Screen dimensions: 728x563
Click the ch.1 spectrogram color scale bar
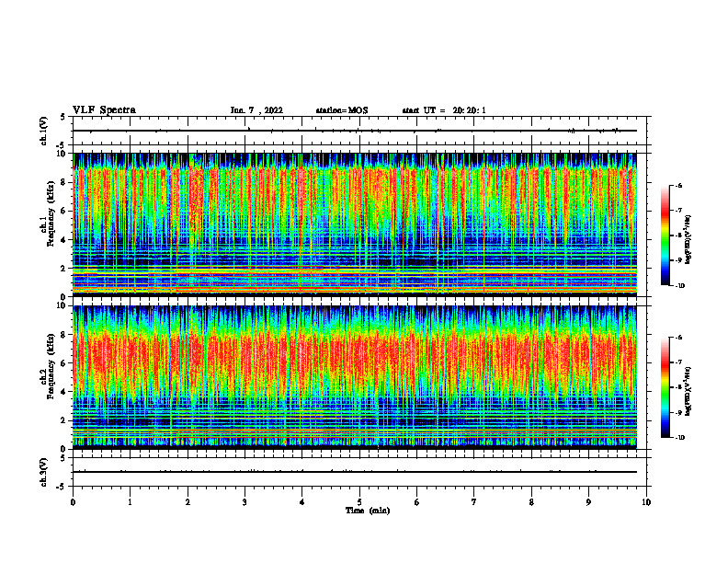tap(665, 236)
